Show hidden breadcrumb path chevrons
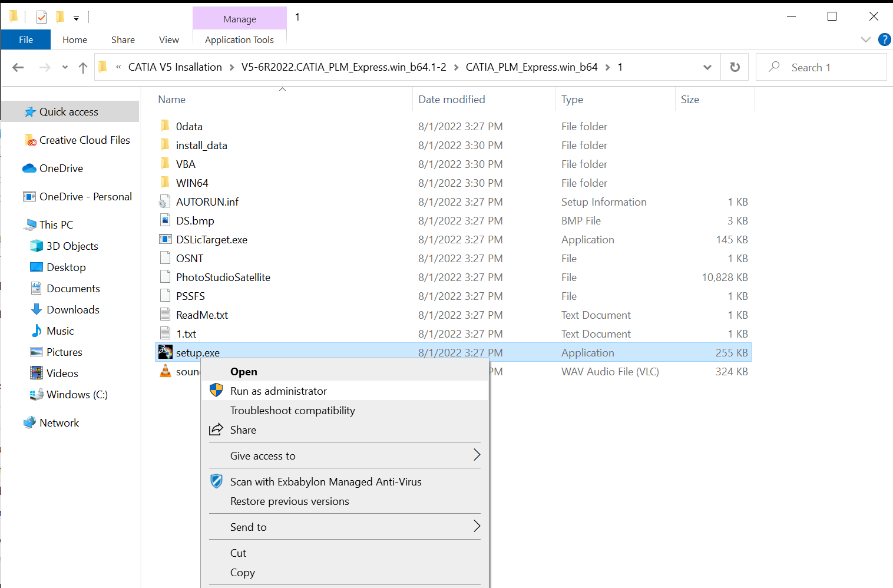893x588 pixels. [118, 67]
